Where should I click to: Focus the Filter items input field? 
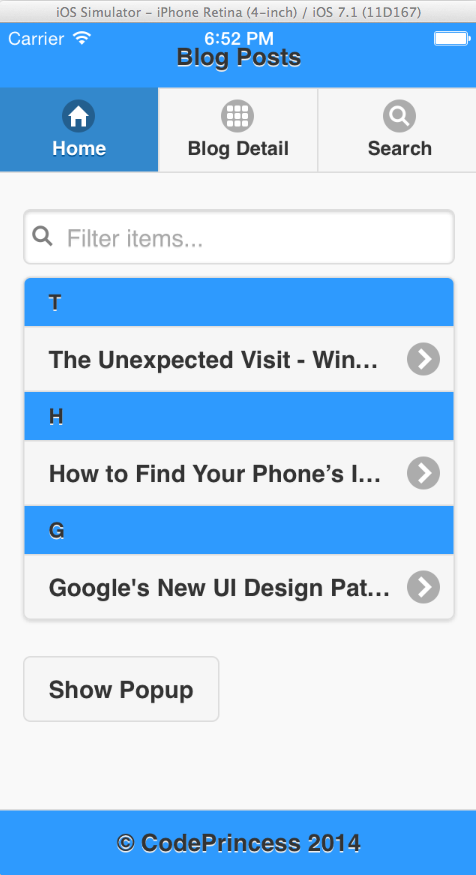pyautogui.click(x=239, y=237)
